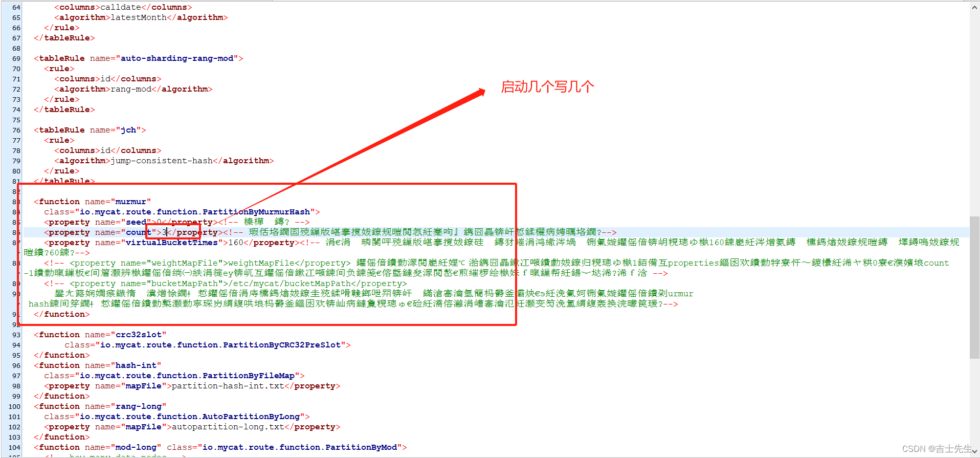Click the scrollbar up arrow button
The image size is (980, 458).
pyautogui.click(x=974, y=7)
